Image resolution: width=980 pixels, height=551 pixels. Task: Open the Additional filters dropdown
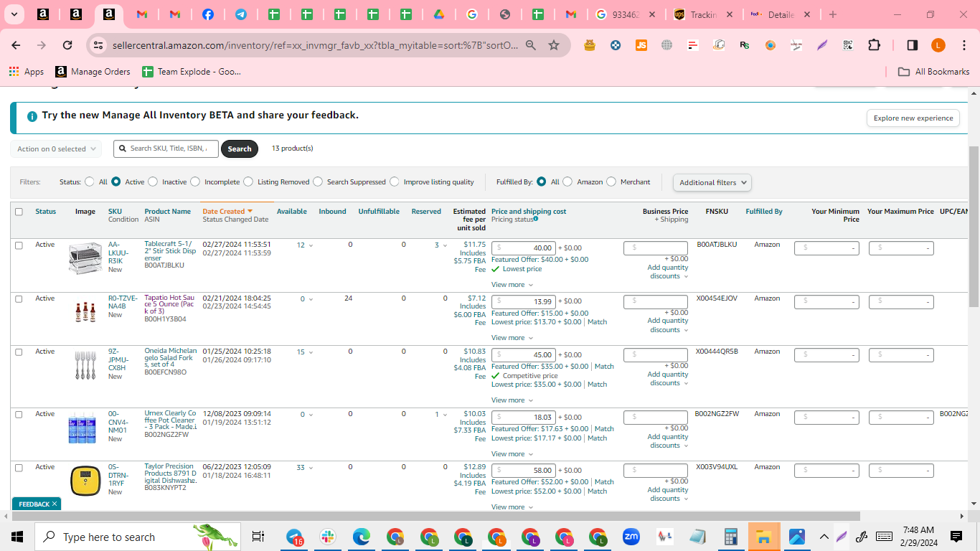pyautogui.click(x=712, y=182)
